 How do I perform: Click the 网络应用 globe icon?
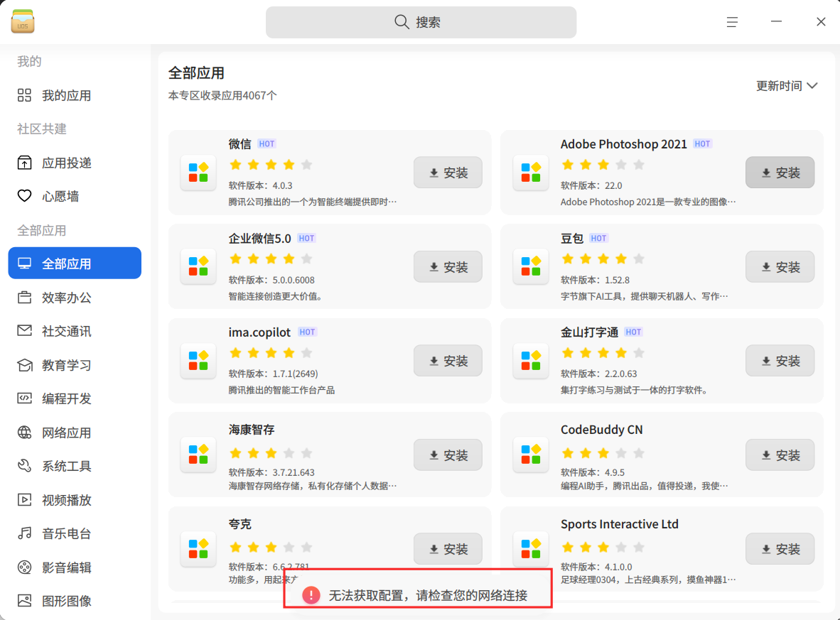(25, 432)
